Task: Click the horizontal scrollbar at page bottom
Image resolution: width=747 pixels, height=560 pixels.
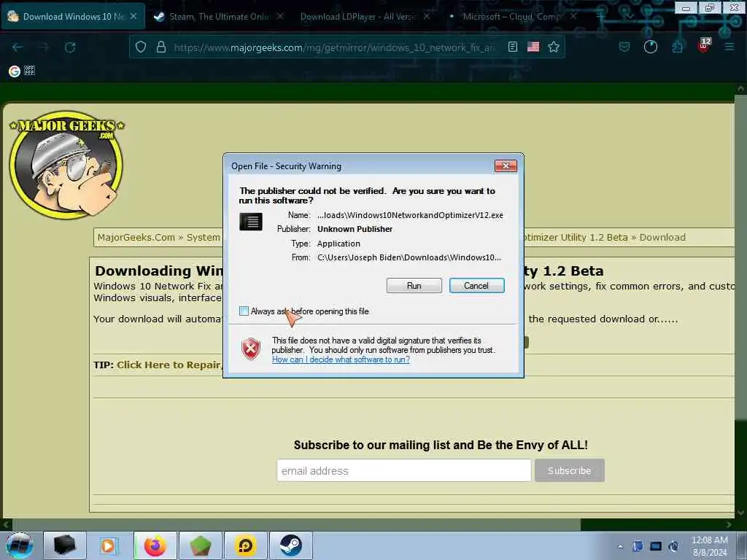Action: (x=295, y=524)
